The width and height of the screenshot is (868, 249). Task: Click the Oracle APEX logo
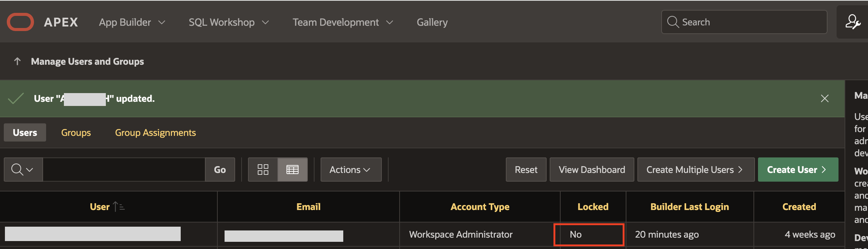point(20,22)
